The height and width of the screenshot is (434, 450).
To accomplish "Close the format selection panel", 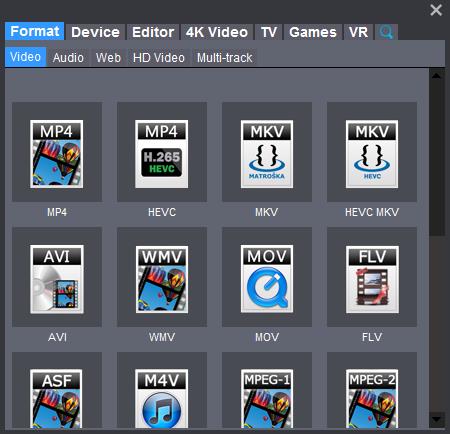I will [x=436, y=10].
